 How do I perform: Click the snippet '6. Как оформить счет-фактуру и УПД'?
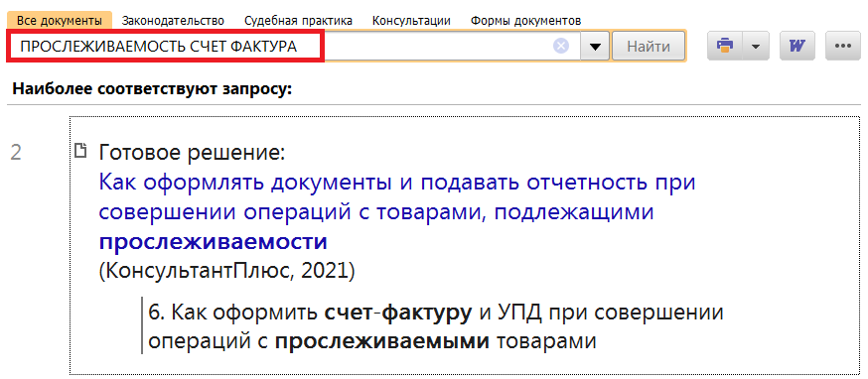click(435, 327)
